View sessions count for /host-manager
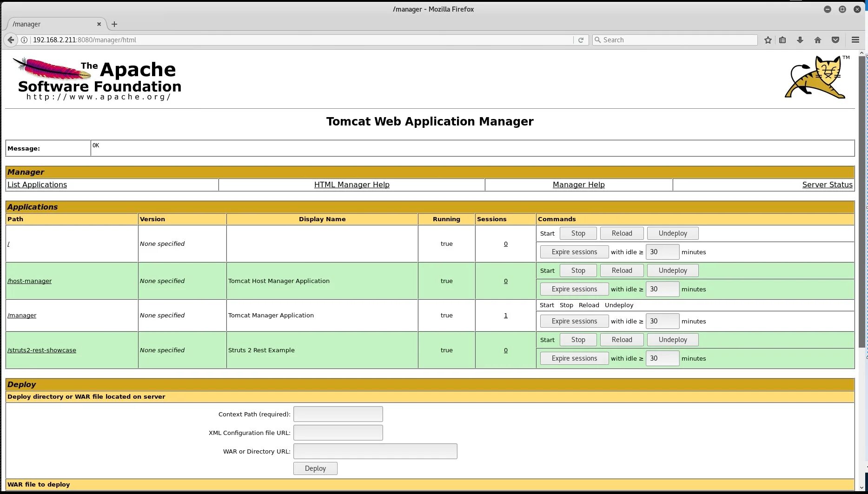This screenshot has width=868, height=494. click(506, 281)
